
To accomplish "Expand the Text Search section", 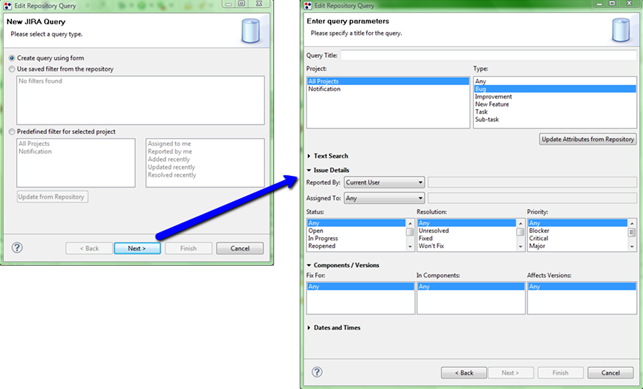I will (327, 156).
